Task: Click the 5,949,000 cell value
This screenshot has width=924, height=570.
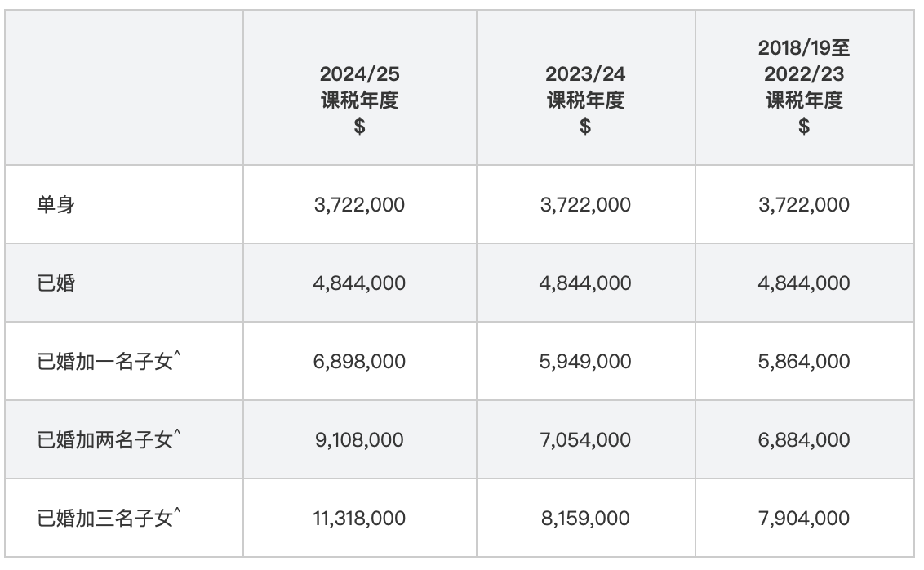Action: (585, 361)
